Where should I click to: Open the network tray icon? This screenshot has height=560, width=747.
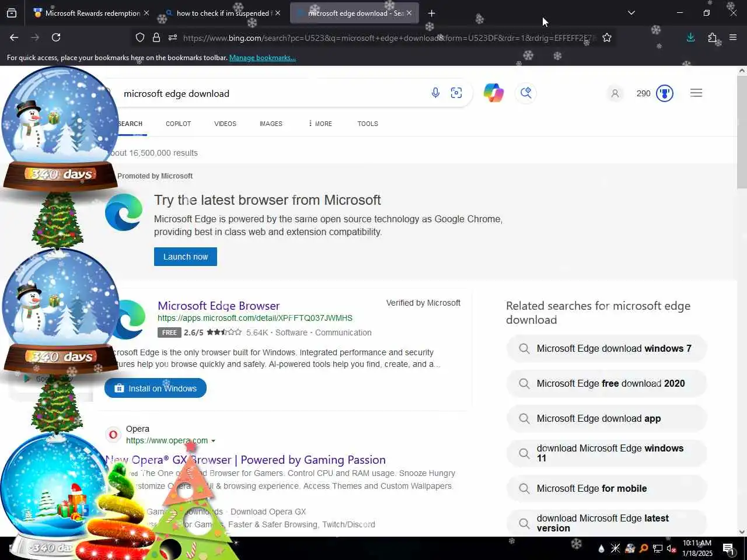click(x=657, y=548)
